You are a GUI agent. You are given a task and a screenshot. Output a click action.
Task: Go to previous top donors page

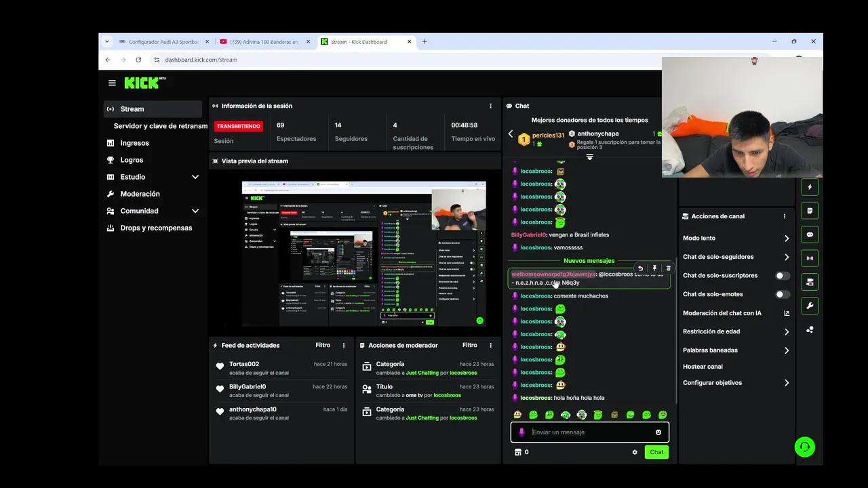click(x=511, y=134)
